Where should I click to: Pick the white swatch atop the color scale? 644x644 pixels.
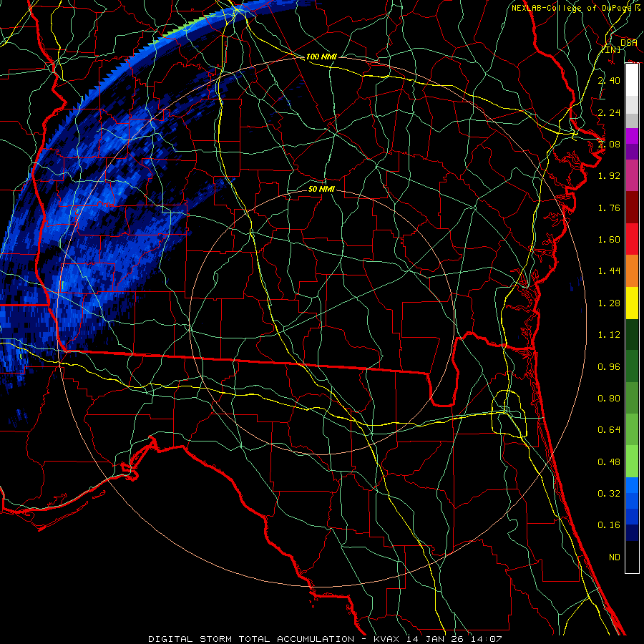point(632,80)
